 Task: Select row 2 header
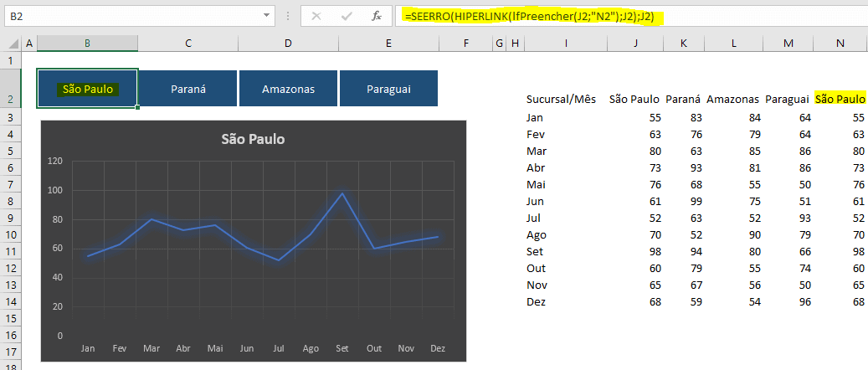pyautogui.click(x=11, y=88)
